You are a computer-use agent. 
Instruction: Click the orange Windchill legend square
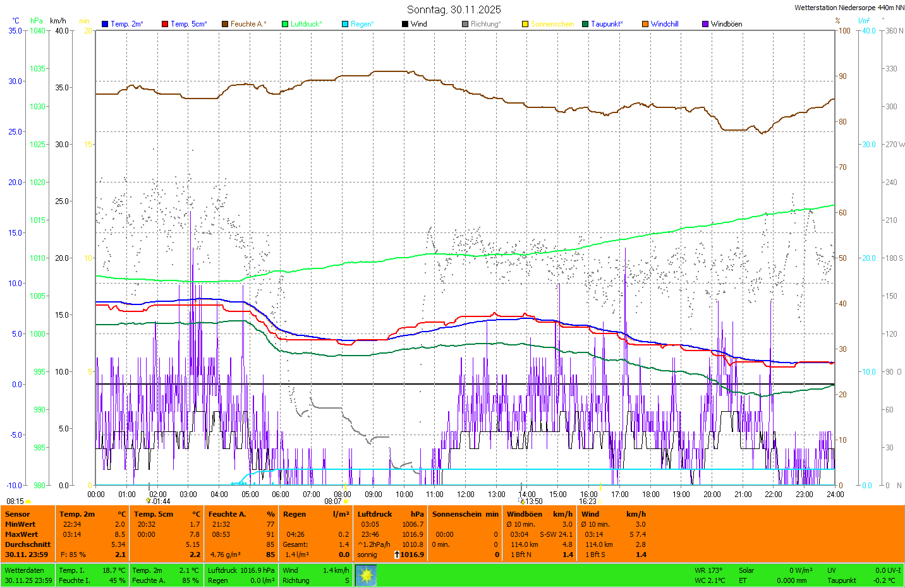click(x=645, y=24)
